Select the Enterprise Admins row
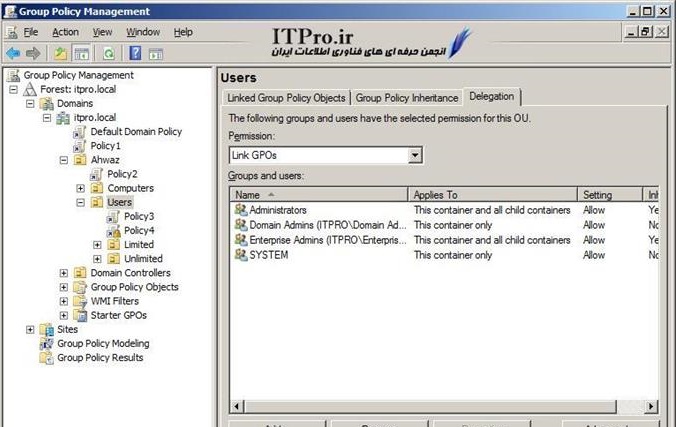Image resolution: width=676 pixels, height=427 pixels. [x=320, y=240]
